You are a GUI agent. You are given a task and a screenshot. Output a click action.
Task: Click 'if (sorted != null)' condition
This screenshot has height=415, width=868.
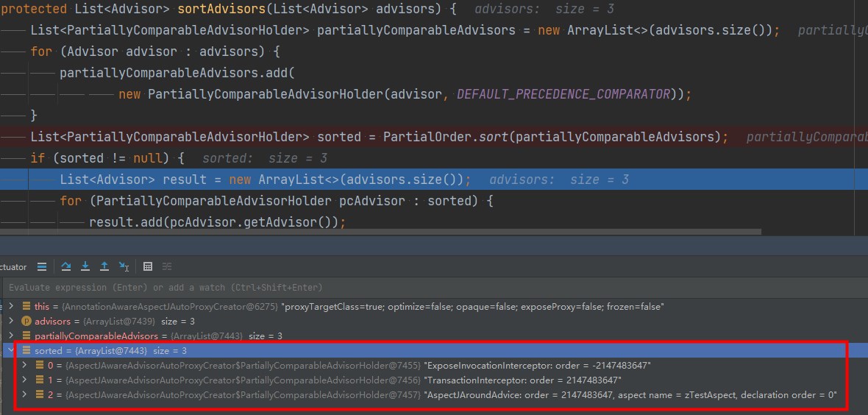tap(107, 158)
